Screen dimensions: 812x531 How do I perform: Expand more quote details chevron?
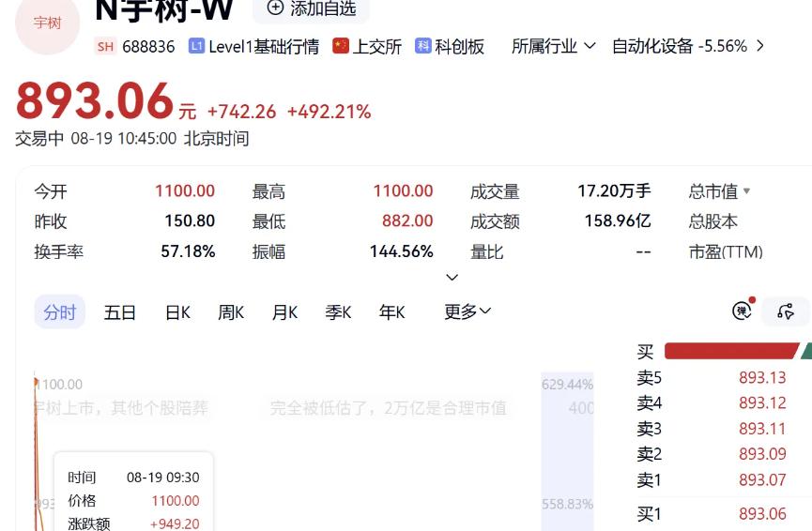coord(452,278)
